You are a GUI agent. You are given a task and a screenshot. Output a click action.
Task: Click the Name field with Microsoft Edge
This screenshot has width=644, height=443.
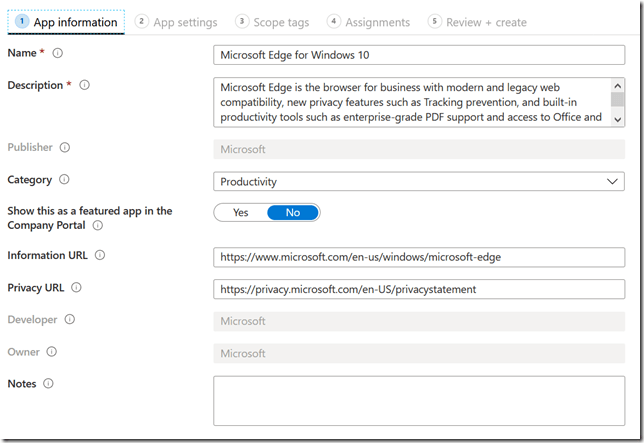pos(419,54)
